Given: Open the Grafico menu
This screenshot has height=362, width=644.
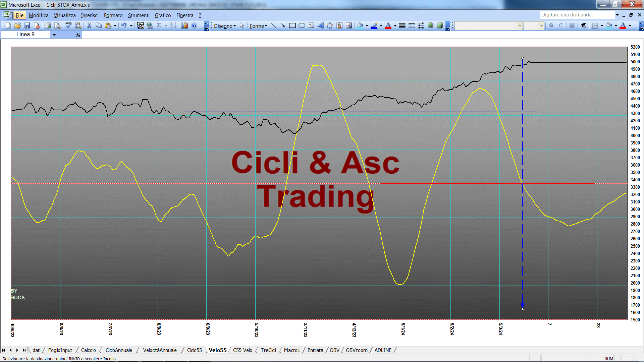Looking at the screenshot, I should coord(163,15).
